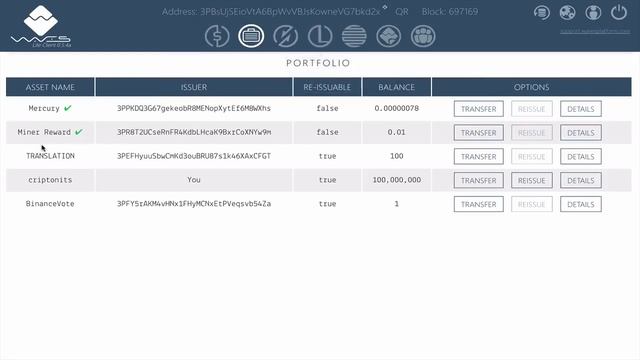This screenshot has width=640, height=360.
Task: Click the green verified checkmark next to Miner Reward
Action: (x=79, y=131)
